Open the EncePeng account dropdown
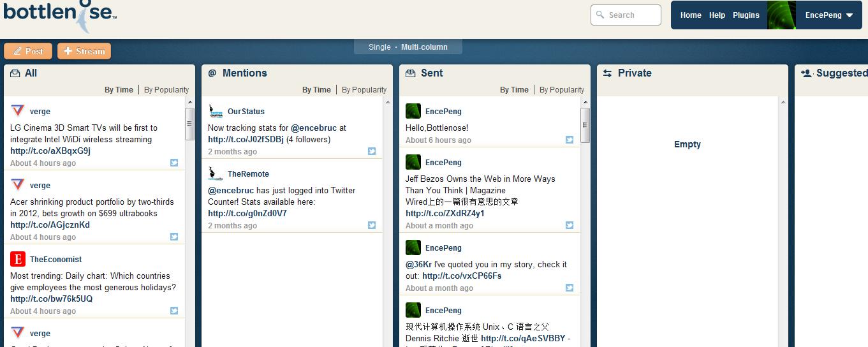Screen dimensions: 868x347 click(x=829, y=15)
